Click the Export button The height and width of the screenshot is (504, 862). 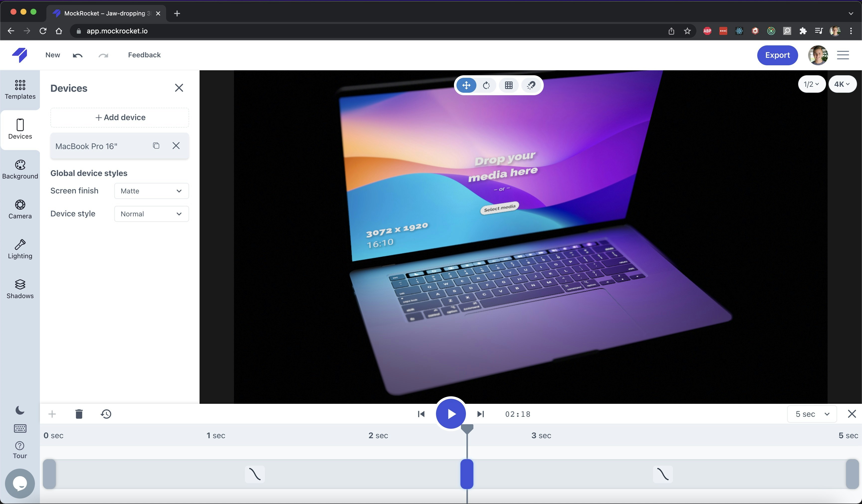(x=777, y=55)
